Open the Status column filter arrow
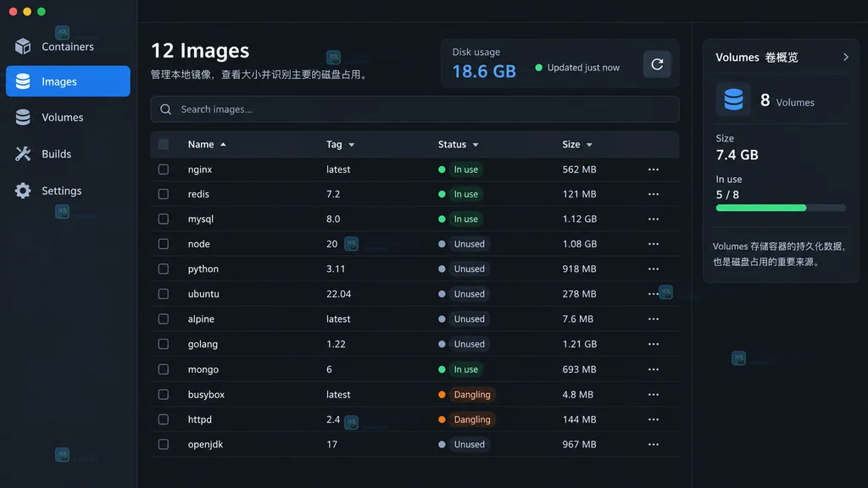Image resolution: width=868 pixels, height=488 pixels. (x=476, y=145)
